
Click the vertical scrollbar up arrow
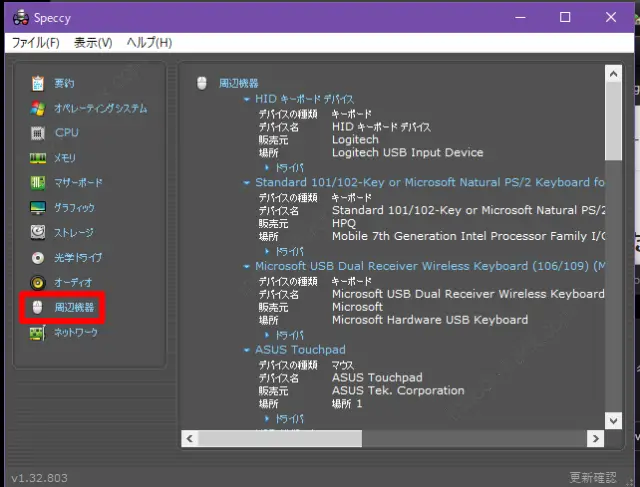613,74
